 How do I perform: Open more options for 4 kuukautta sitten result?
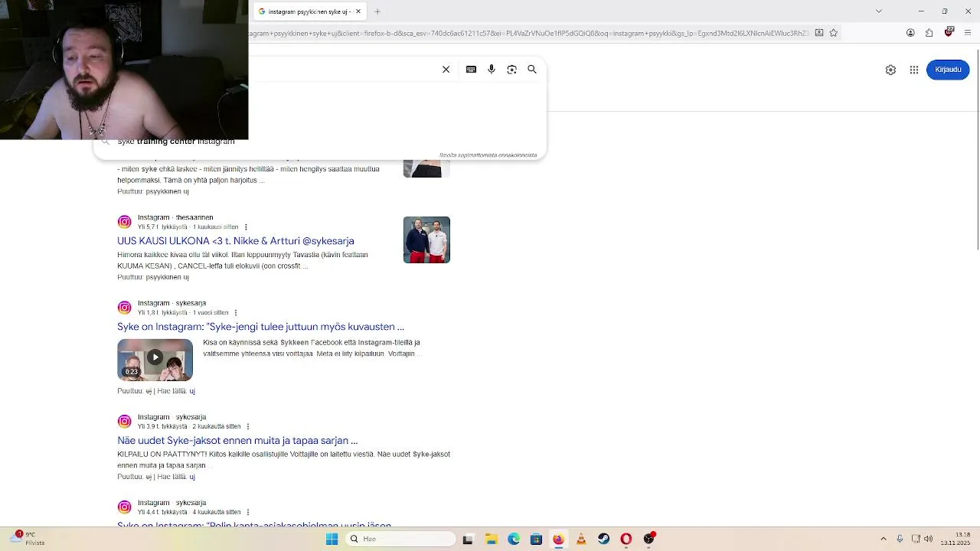pyautogui.click(x=247, y=512)
